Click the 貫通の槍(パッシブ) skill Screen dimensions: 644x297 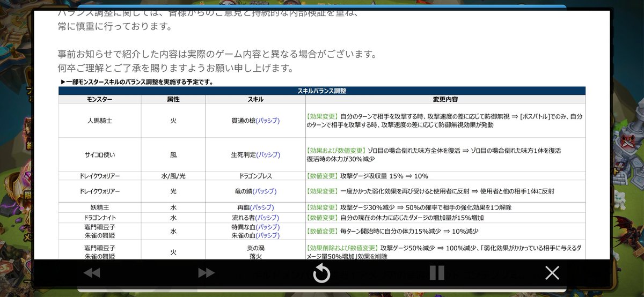coord(255,121)
